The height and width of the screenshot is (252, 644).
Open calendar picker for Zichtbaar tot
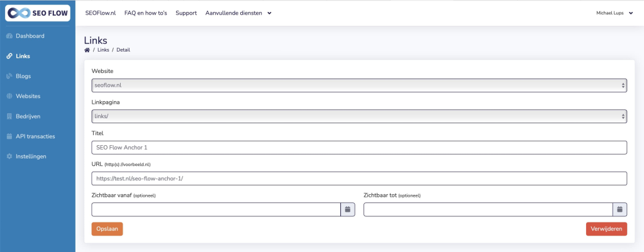tap(619, 209)
